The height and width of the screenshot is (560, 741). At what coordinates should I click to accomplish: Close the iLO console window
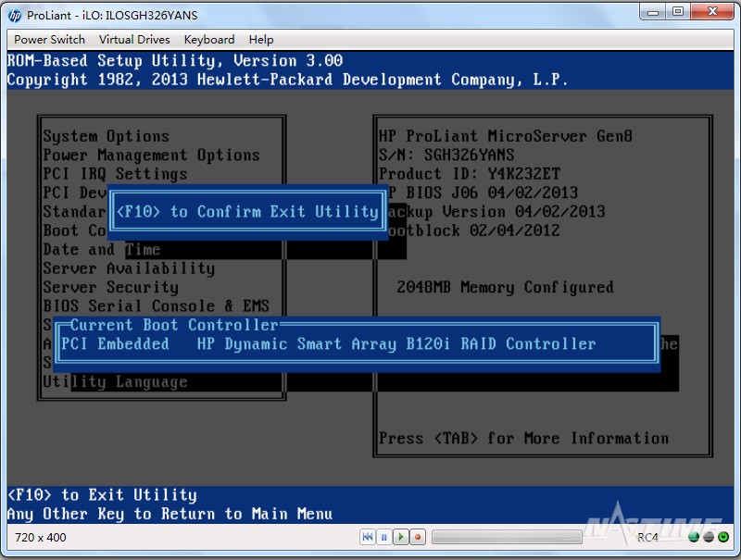click(x=712, y=12)
